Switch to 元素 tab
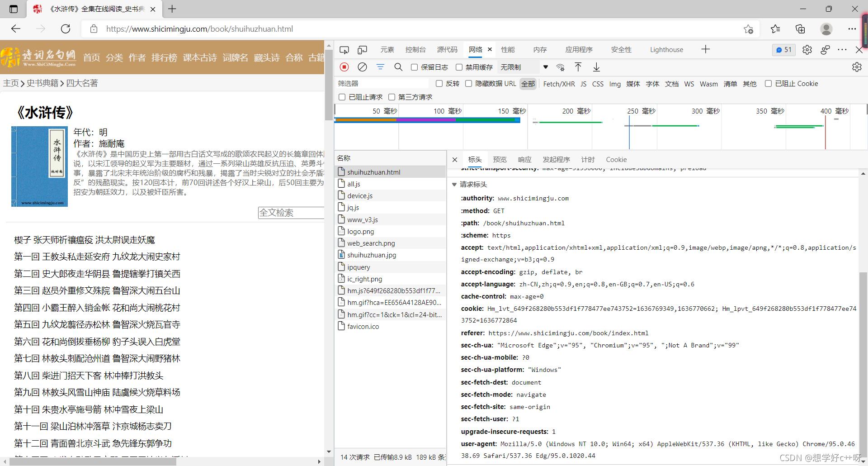The width and height of the screenshot is (868, 466). [387, 50]
